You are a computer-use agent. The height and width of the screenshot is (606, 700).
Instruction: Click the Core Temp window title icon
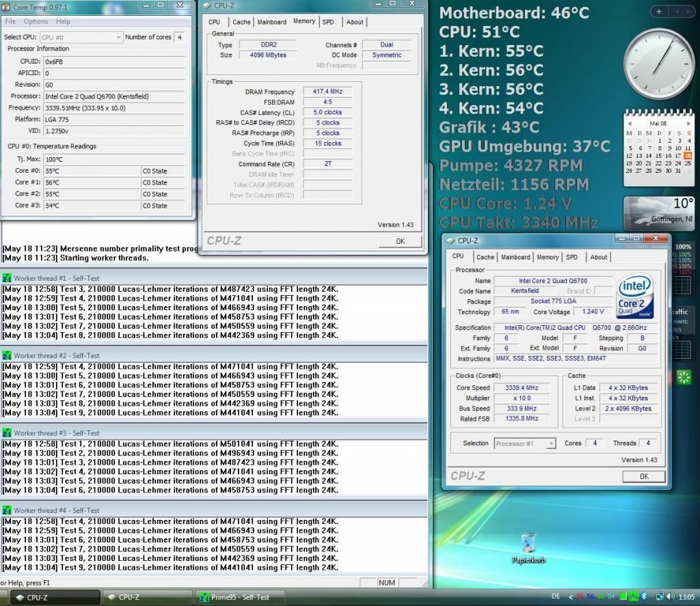(x=5, y=7)
